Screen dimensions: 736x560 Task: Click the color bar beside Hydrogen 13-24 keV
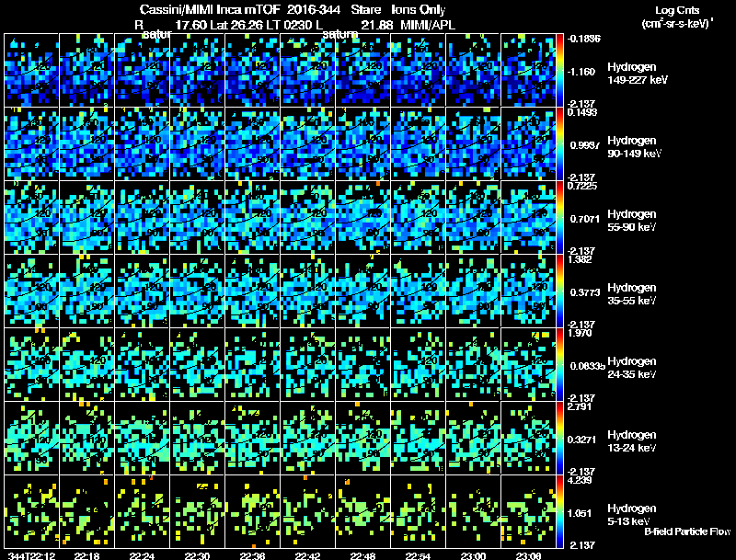click(559, 438)
